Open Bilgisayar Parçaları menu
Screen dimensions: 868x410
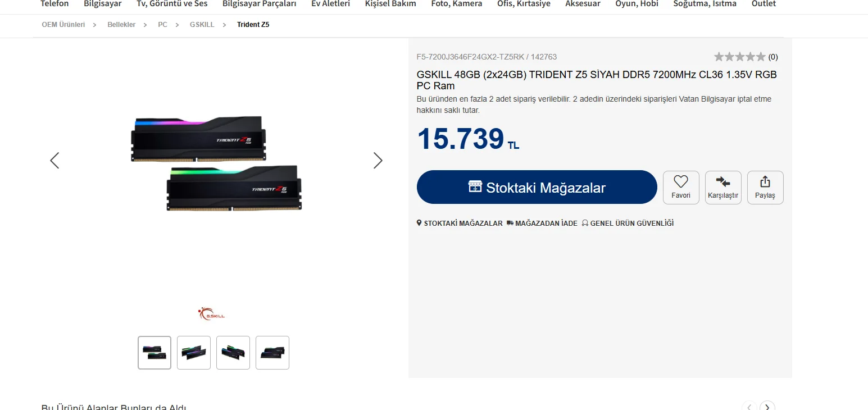259,4
